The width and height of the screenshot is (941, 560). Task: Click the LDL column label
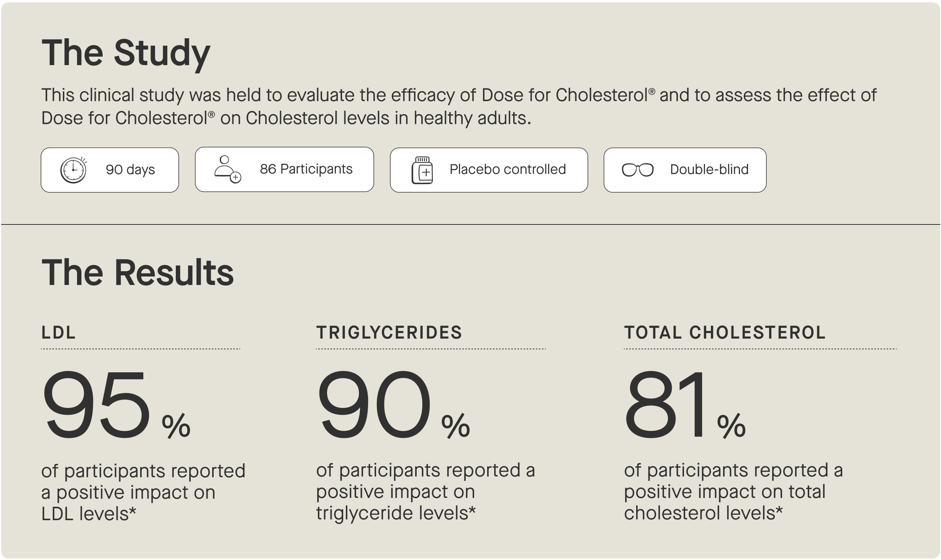58,332
